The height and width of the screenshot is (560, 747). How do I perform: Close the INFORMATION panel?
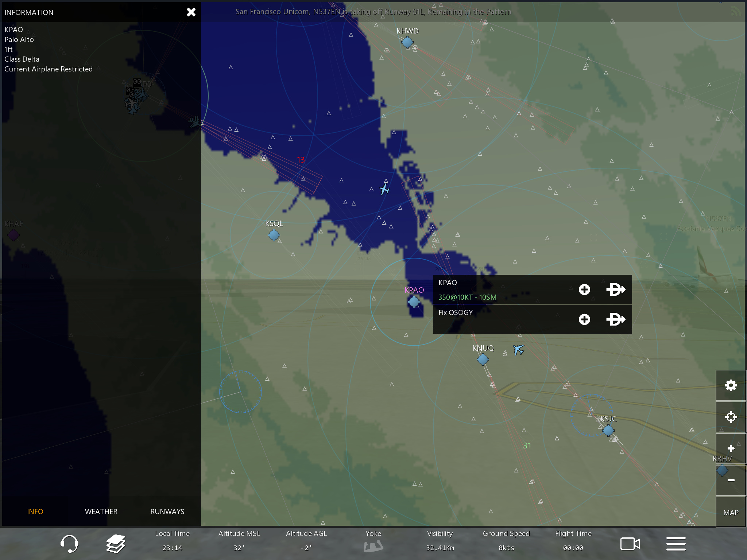tap(191, 12)
